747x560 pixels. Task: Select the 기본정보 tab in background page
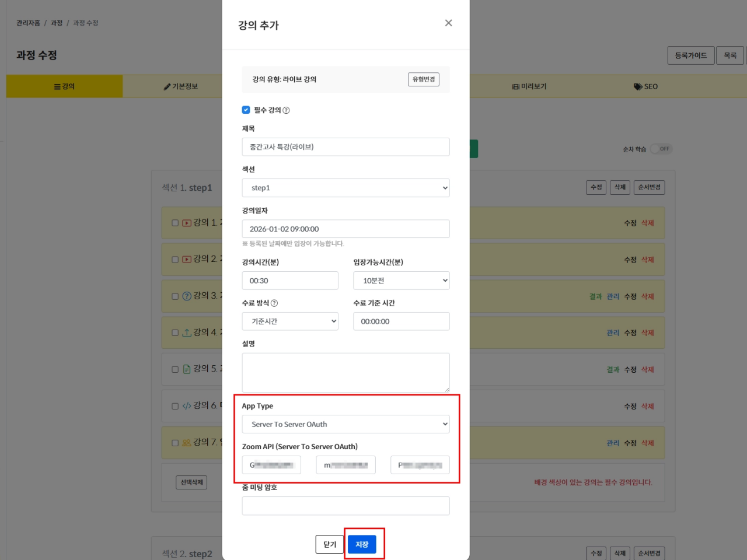[x=181, y=86]
